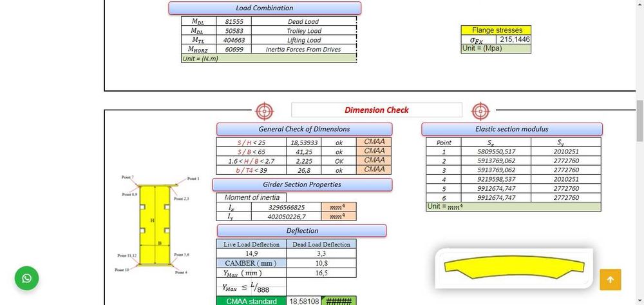Click the CMAA cell in b/T4 row
The height and width of the screenshot is (305, 644).
tap(374, 169)
